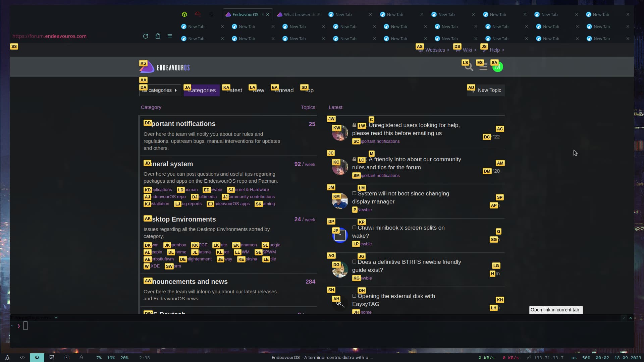The image size is (644, 362).
Task: Expand the Help menu in the top bar
Action: point(493,50)
